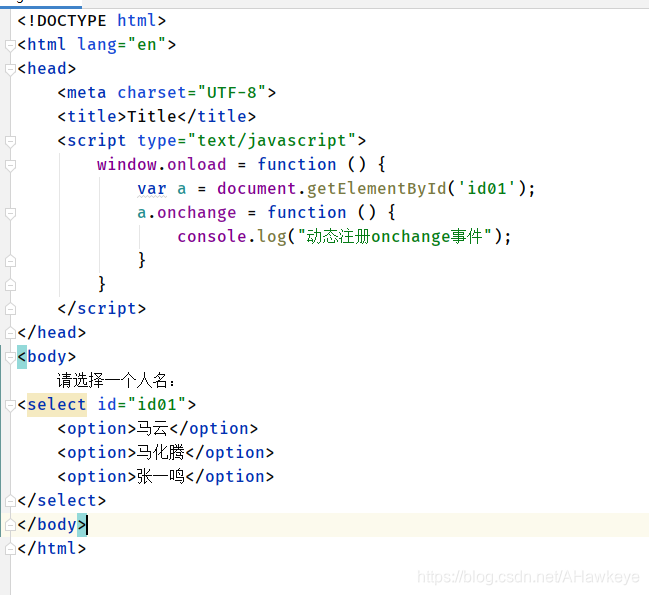Screen dimensions: 649x595
Task: Fold the select id="id01" block
Action: (x=10, y=405)
